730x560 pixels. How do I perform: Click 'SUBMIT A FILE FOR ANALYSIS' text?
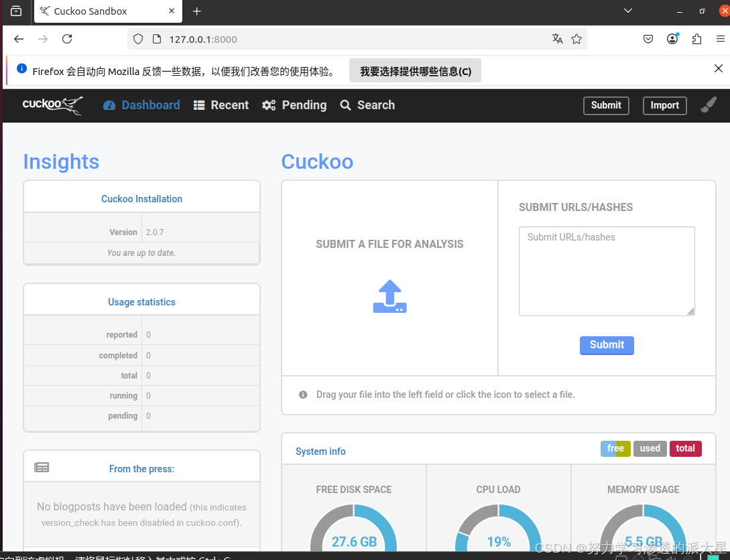pyautogui.click(x=389, y=244)
